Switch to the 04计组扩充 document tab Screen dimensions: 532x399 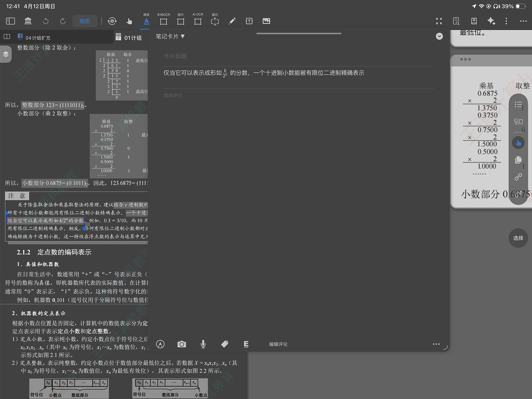[x=38, y=38]
